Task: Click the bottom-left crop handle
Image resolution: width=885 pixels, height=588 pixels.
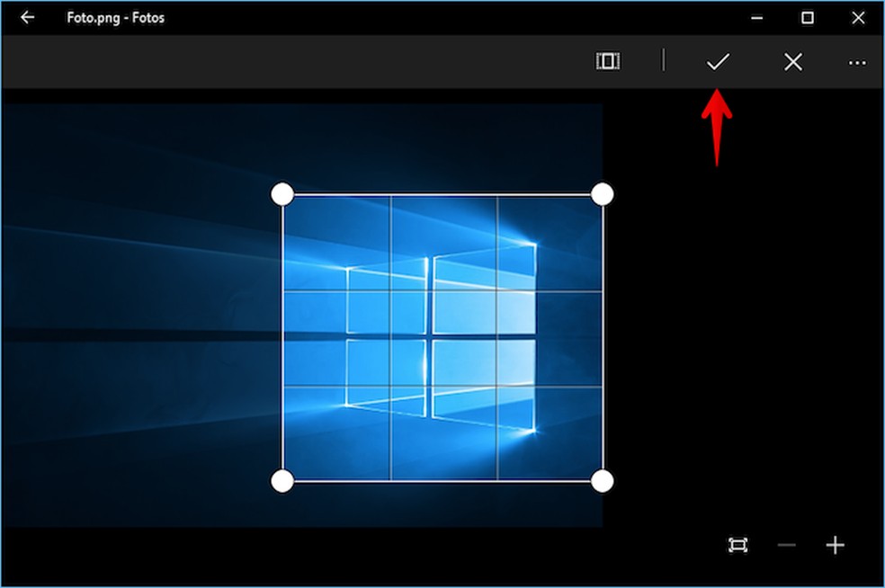Action: point(282,481)
